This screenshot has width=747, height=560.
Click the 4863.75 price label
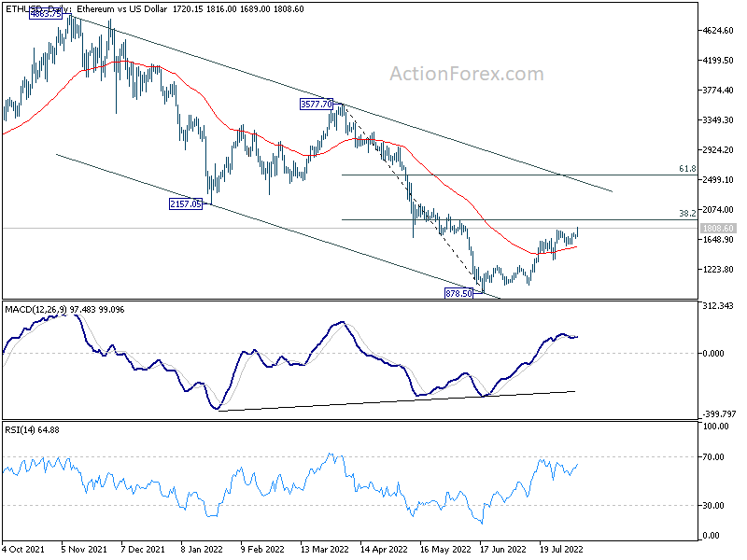tap(45, 14)
